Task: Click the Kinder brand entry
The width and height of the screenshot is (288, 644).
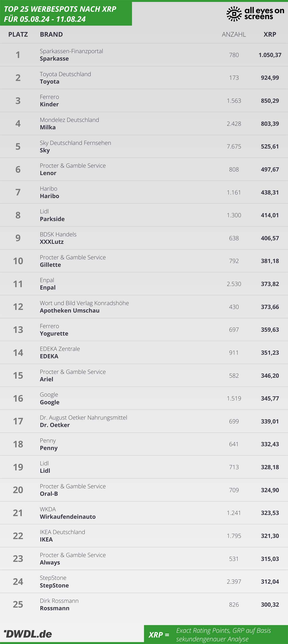Action: (49, 104)
